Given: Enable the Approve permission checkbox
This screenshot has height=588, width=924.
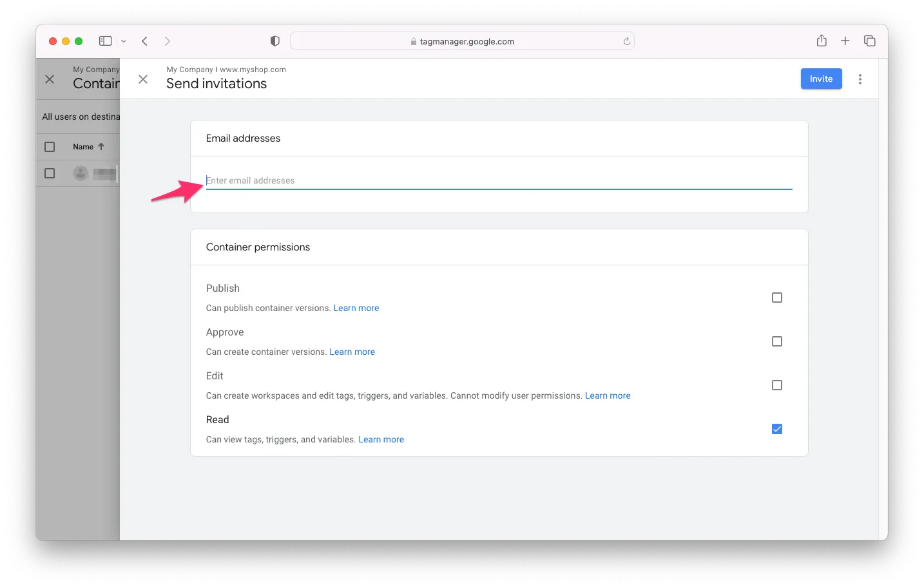Looking at the screenshot, I should point(777,341).
